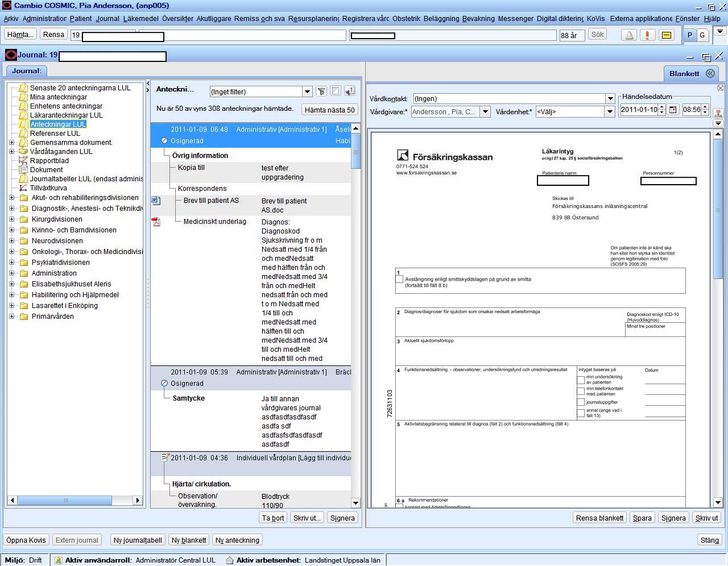Open the Vårdenhet Välj dropdown
This screenshot has width=728, height=566.
click(x=610, y=112)
